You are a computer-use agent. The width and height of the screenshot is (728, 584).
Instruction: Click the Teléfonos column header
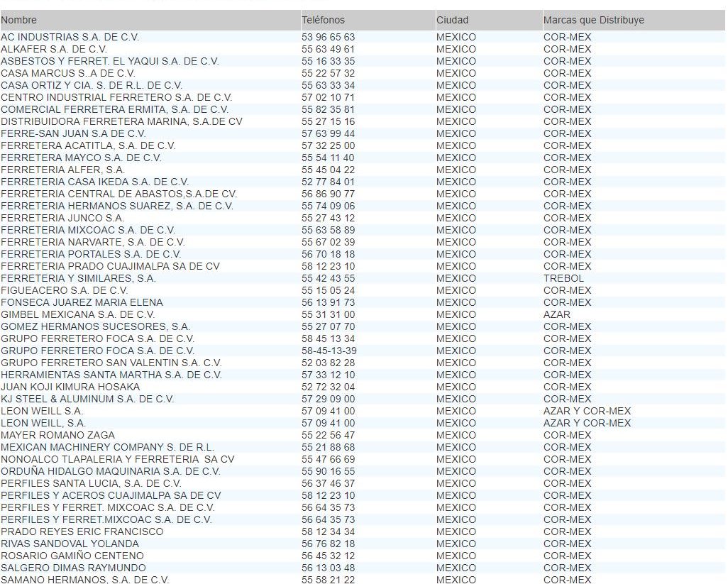coord(323,20)
